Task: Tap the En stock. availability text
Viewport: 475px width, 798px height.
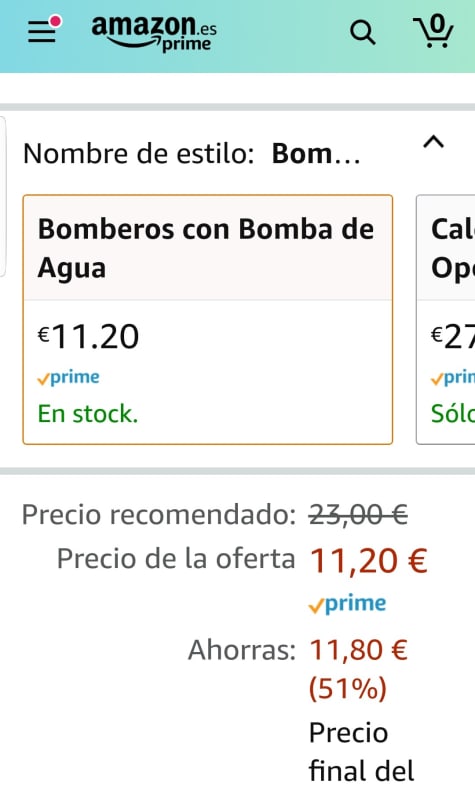Action: [x=88, y=414]
